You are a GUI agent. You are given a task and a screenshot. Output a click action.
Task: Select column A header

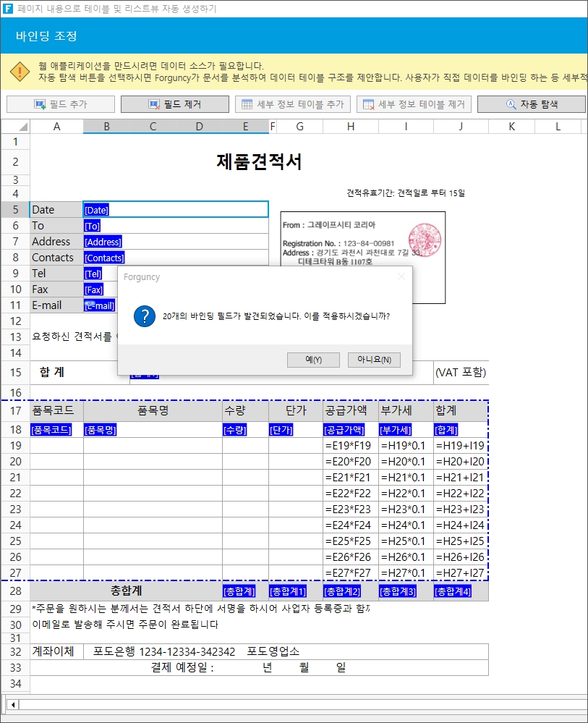point(56,127)
